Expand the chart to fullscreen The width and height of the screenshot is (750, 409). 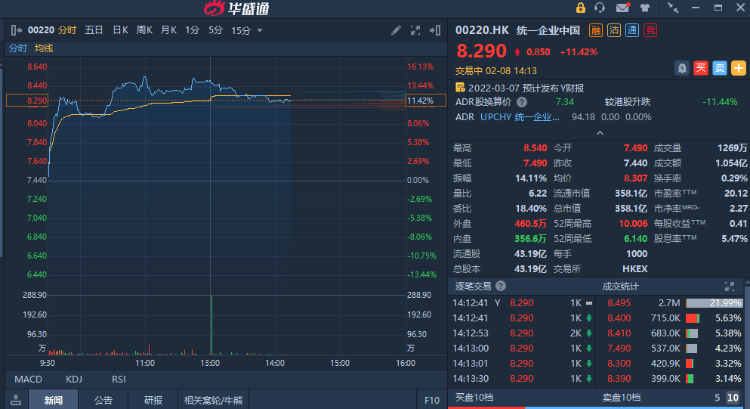coord(415,31)
